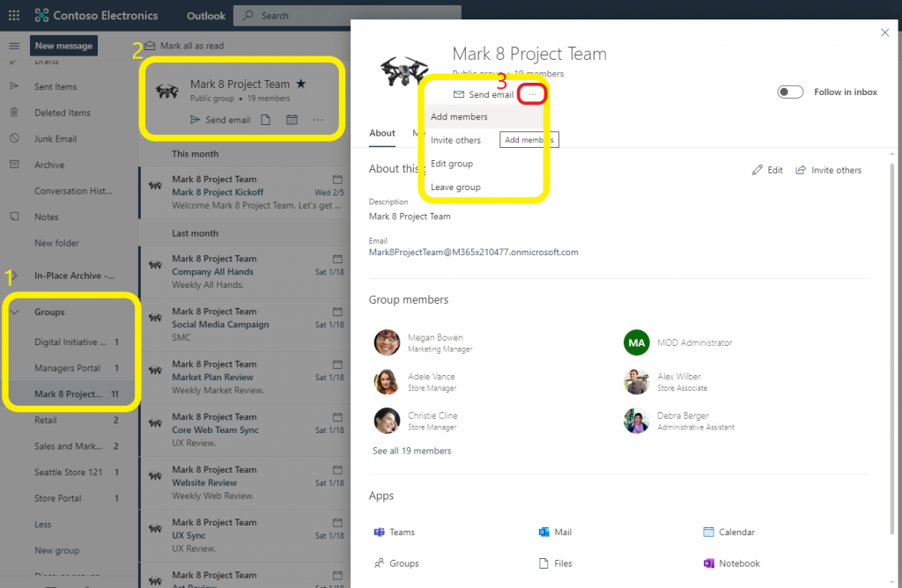Enable the Follow in inbox toggle
902x588 pixels.
point(790,91)
